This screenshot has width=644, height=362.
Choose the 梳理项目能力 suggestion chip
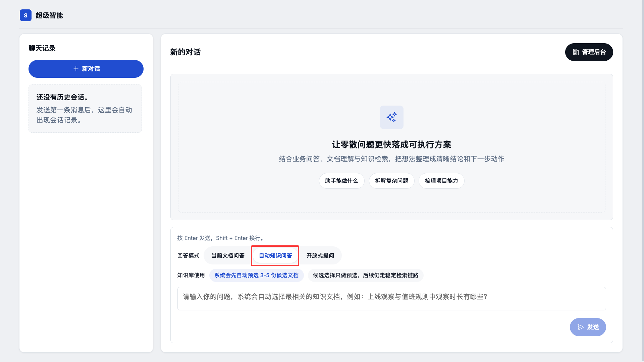pyautogui.click(x=441, y=181)
